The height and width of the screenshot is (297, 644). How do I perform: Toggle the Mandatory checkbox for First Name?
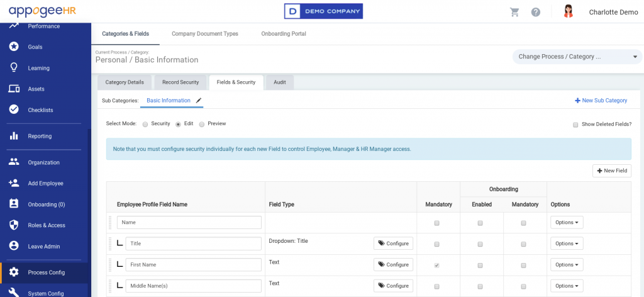(437, 265)
